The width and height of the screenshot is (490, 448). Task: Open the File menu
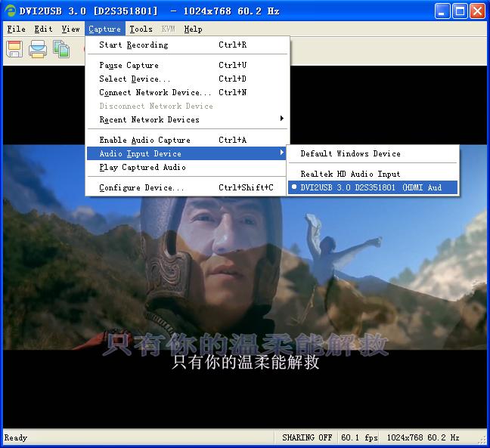[x=16, y=29]
